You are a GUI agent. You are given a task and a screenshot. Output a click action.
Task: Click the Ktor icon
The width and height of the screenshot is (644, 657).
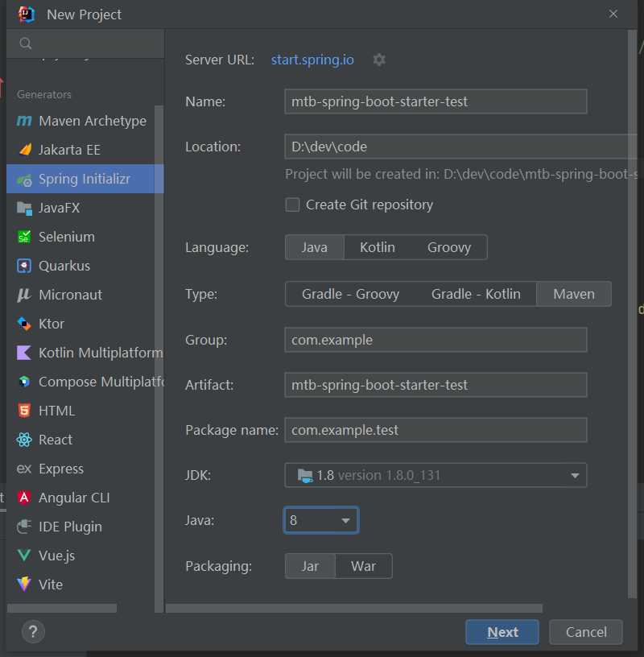24,324
